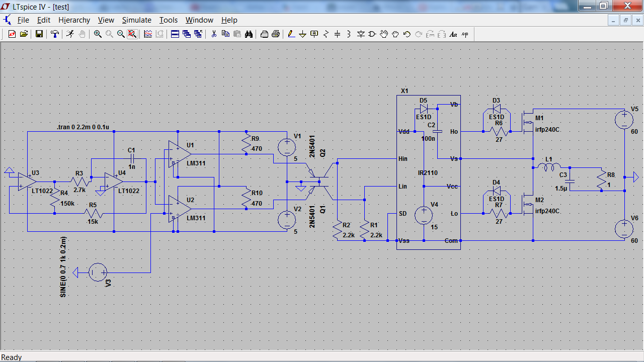Zoom in with the magnifier plus icon
This screenshot has width=644, height=362.
98,34
